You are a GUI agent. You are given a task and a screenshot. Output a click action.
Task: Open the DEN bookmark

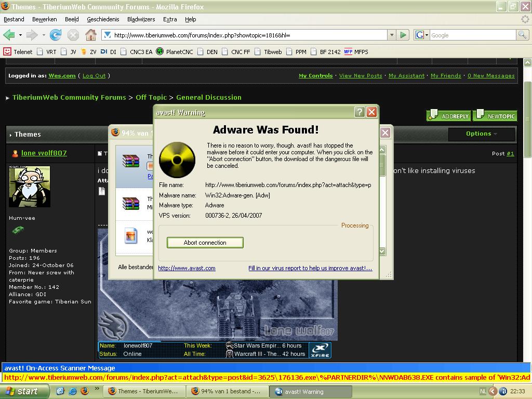point(208,52)
